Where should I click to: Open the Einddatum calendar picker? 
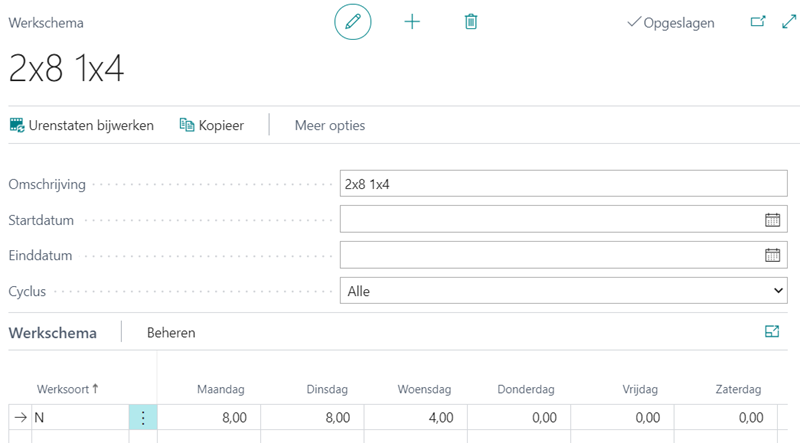(772, 255)
